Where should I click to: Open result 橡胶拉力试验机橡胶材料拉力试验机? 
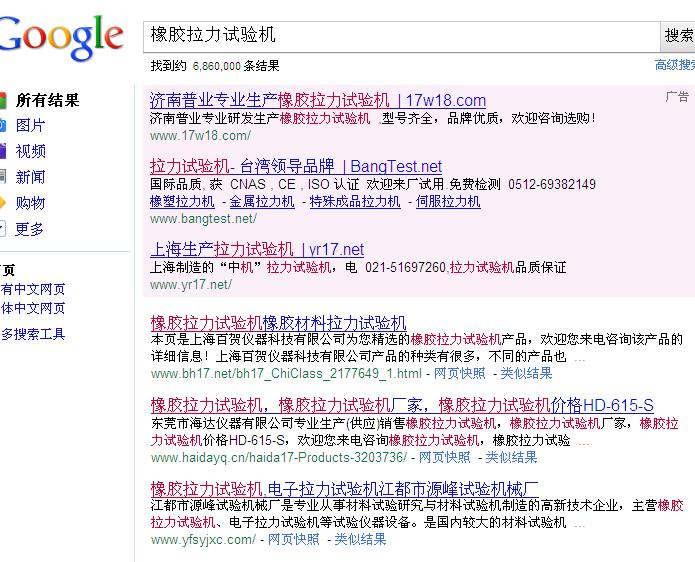(x=278, y=323)
